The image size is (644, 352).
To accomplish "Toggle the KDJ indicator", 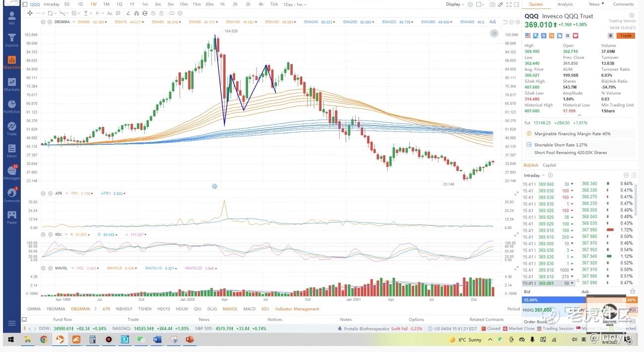I will (x=265, y=309).
